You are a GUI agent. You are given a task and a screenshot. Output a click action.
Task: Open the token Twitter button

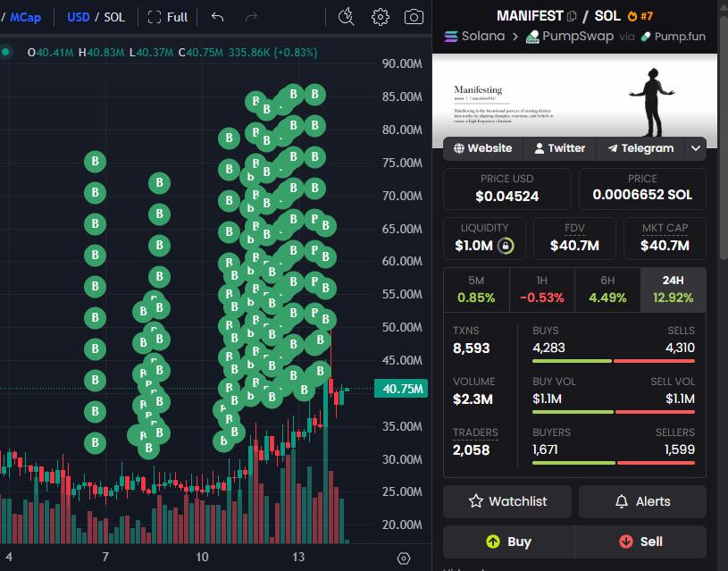pos(559,148)
